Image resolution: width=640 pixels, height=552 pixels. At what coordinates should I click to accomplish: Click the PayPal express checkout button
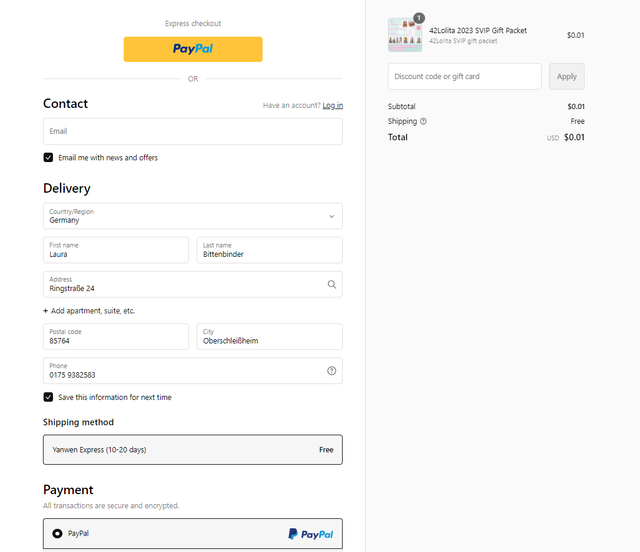point(193,49)
